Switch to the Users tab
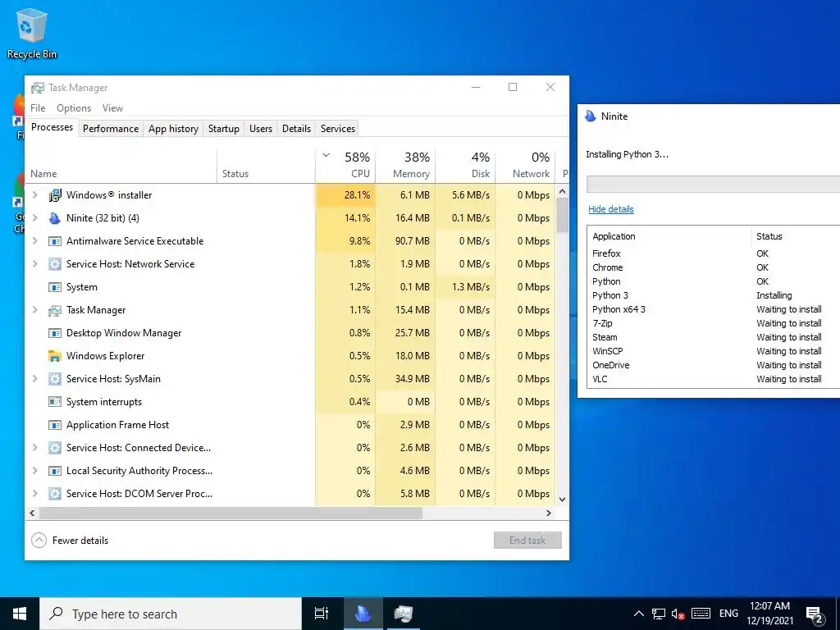Image resolution: width=840 pixels, height=630 pixels. tap(260, 129)
